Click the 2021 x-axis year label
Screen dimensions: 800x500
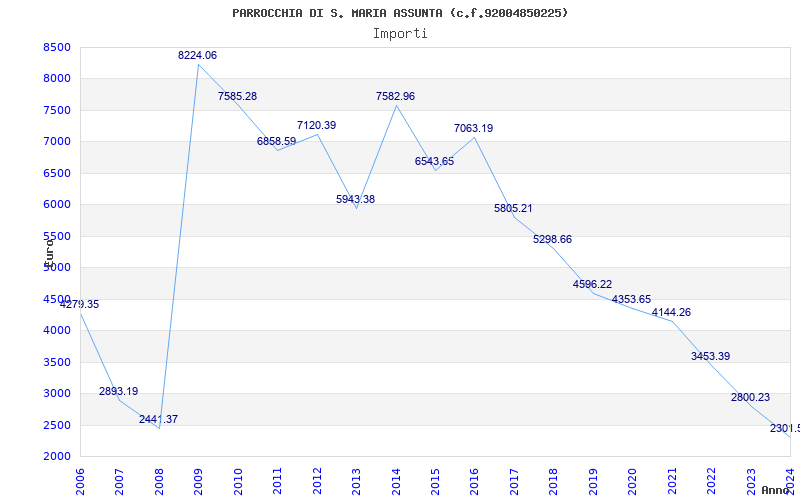(x=672, y=482)
